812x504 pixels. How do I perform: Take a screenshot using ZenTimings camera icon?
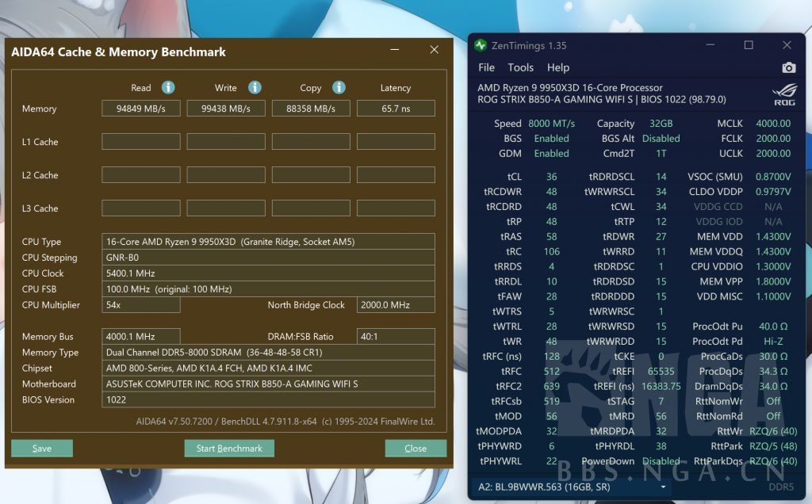coord(787,68)
